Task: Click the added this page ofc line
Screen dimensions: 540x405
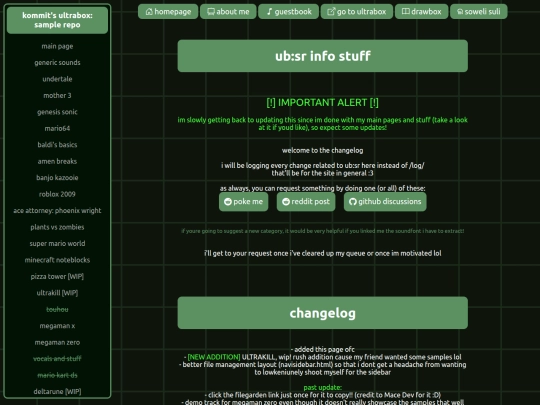Action: 323,350
